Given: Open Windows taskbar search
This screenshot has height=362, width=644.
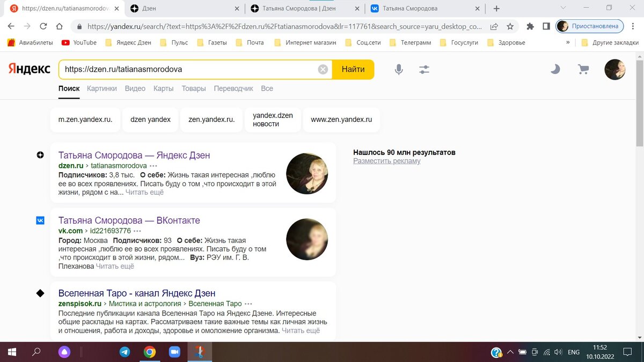Looking at the screenshot, I should (36, 352).
